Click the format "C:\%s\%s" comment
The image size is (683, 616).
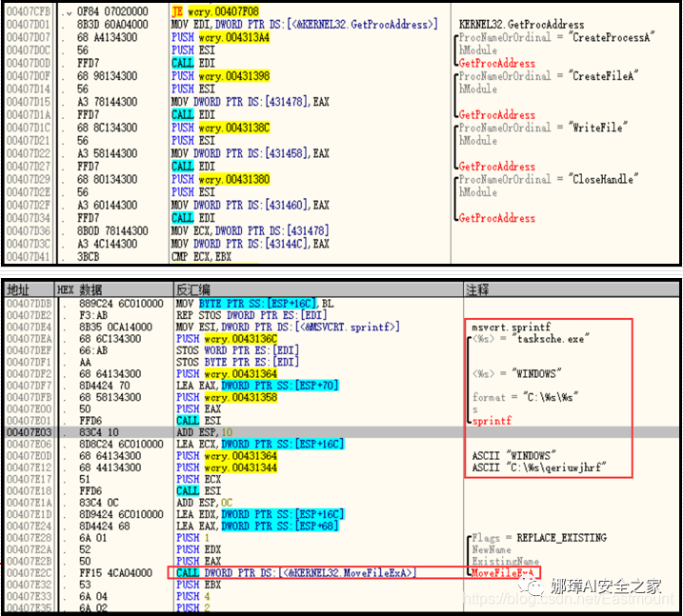(525, 397)
